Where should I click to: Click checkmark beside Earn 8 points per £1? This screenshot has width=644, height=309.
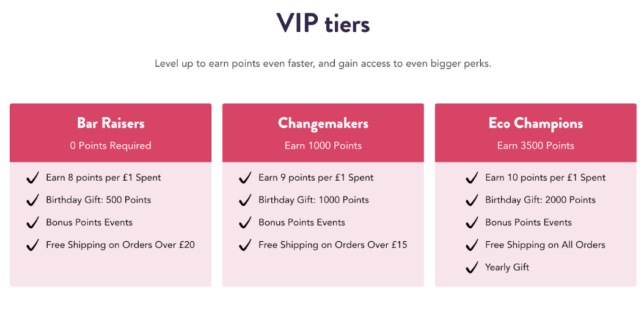tap(32, 178)
